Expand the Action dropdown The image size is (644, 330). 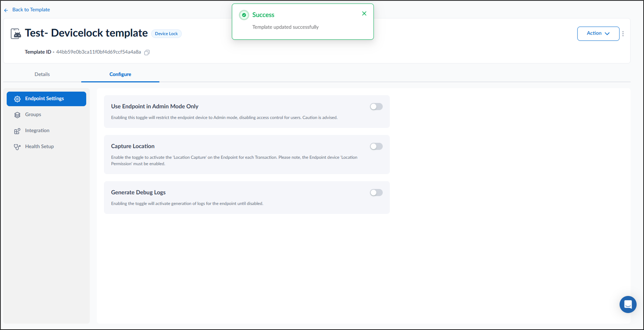point(598,33)
